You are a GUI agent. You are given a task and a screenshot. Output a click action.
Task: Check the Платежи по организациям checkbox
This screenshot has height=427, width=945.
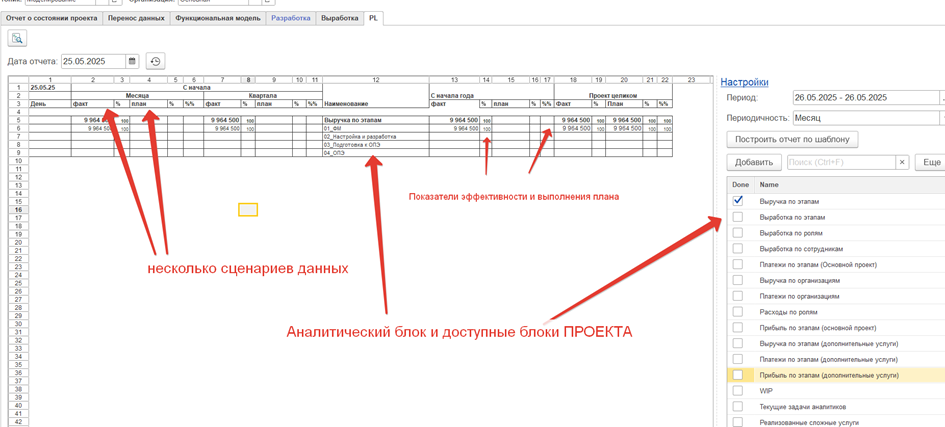(738, 296)
